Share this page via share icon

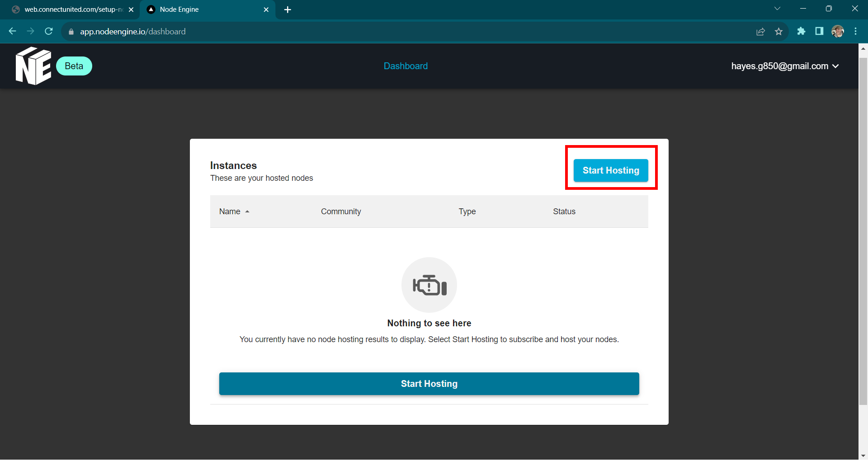click(760, 32)
